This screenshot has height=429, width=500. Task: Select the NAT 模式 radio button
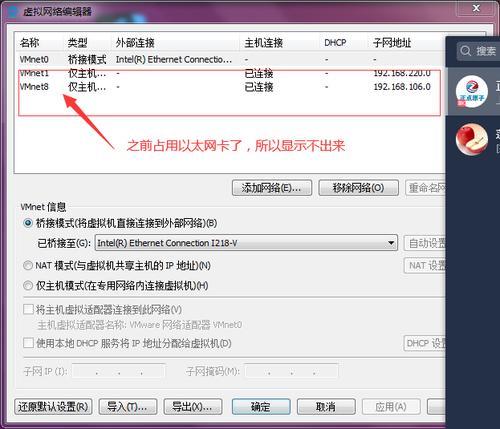pos(28,266)
